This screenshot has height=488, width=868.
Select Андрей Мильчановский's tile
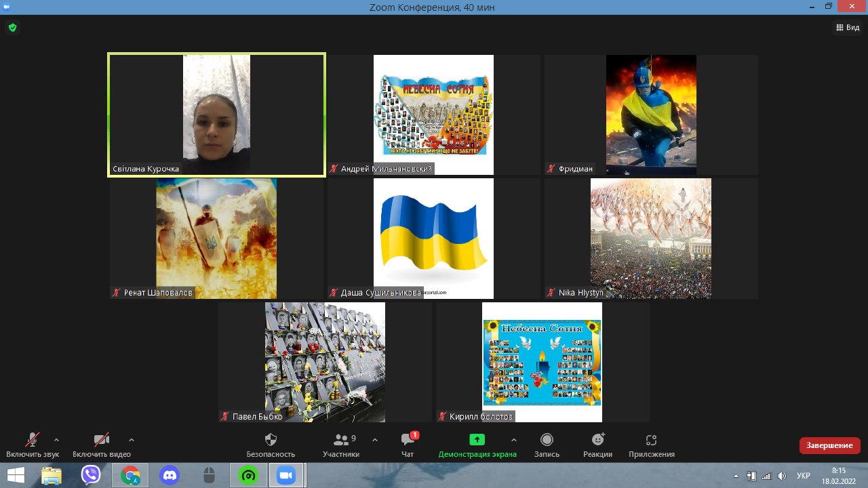click(434, 115)
